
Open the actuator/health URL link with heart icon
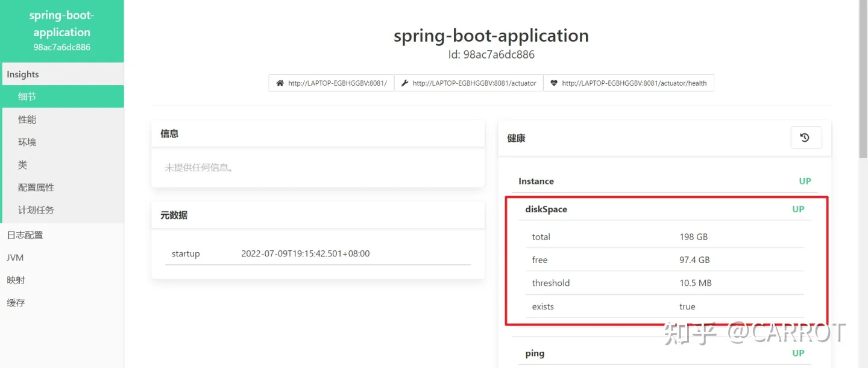(x=629, y=83)
